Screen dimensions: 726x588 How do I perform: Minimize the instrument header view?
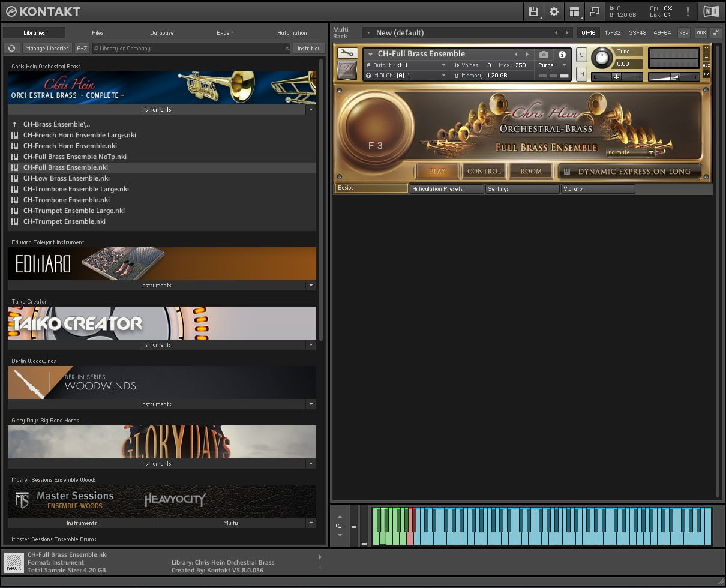coord(706,57)
